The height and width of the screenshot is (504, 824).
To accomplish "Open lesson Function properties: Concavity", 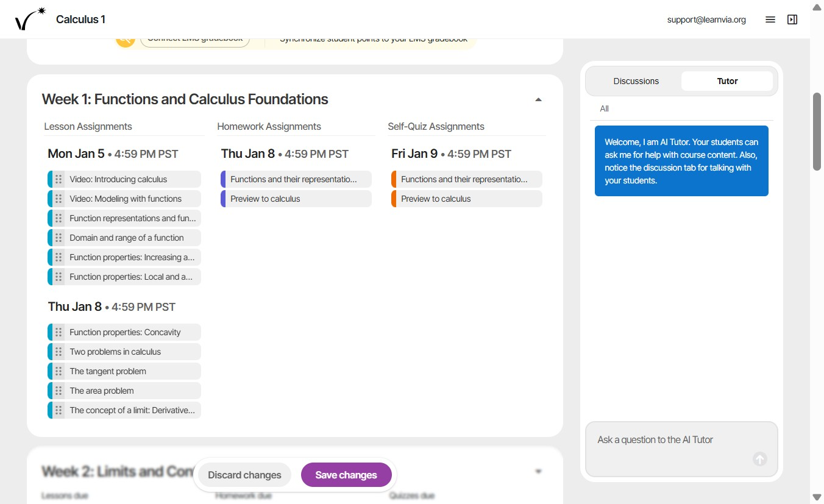I will (x=125, y=332).
